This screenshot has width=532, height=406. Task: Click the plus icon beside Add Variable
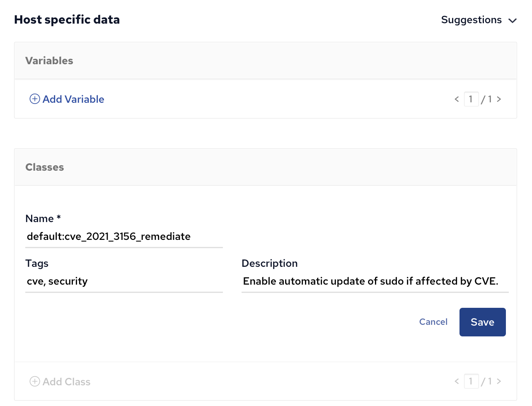point(35,99)
